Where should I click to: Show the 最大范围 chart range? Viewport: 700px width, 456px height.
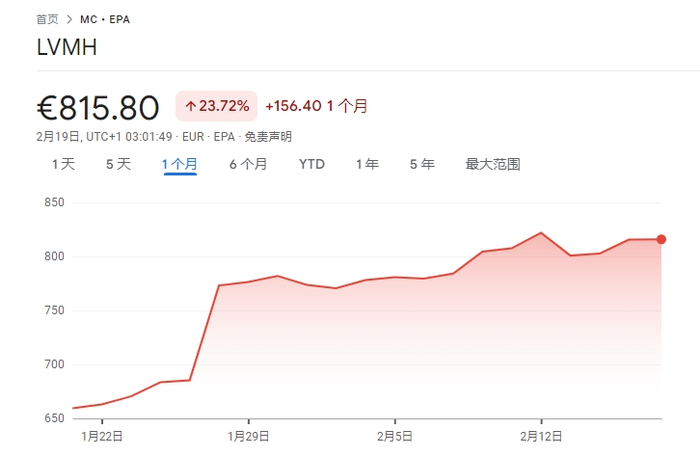pos(493,164)
